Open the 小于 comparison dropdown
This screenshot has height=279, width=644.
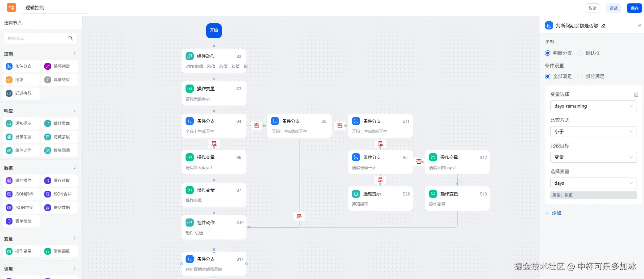593,132
